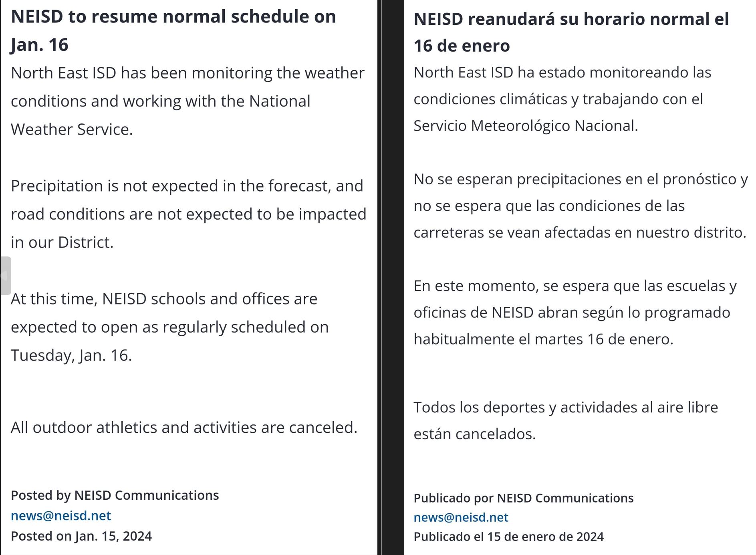Open the news@neisd.net link under Publicado por
Image resolution: width=756 pixels, height=555 pixels.
461,517
